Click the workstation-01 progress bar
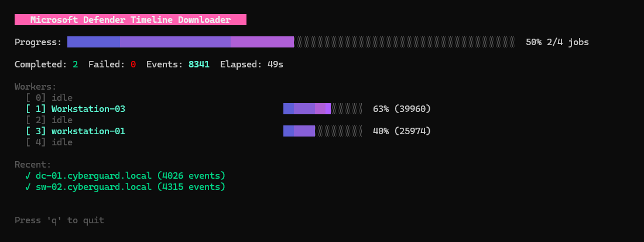 tap(322, 131)
